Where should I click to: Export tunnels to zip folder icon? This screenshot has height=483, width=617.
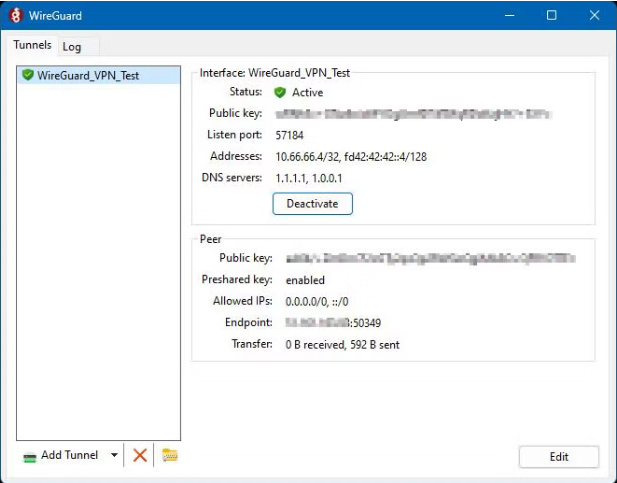170,455
